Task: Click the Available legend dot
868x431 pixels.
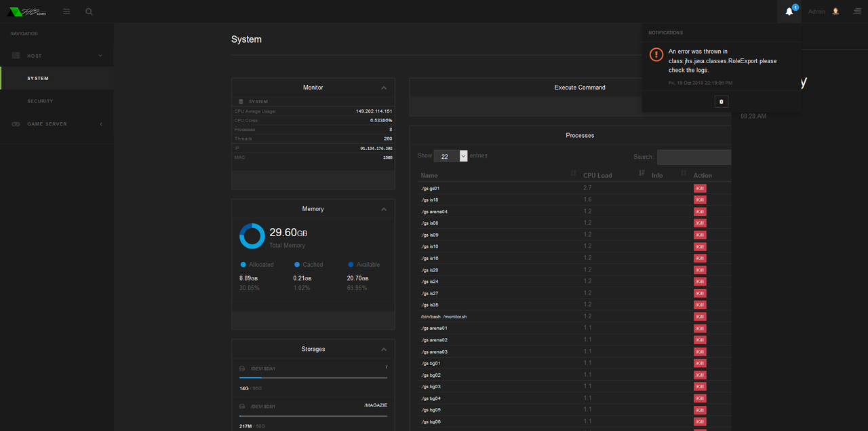Action: coord(351,265)
